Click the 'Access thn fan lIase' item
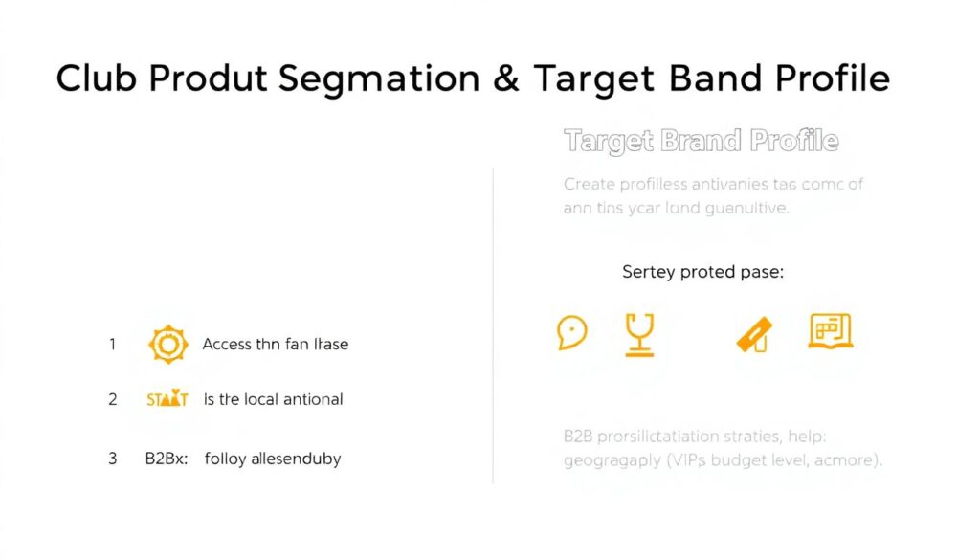The width and height of the screenshot is (980, 560). (276, 344)
